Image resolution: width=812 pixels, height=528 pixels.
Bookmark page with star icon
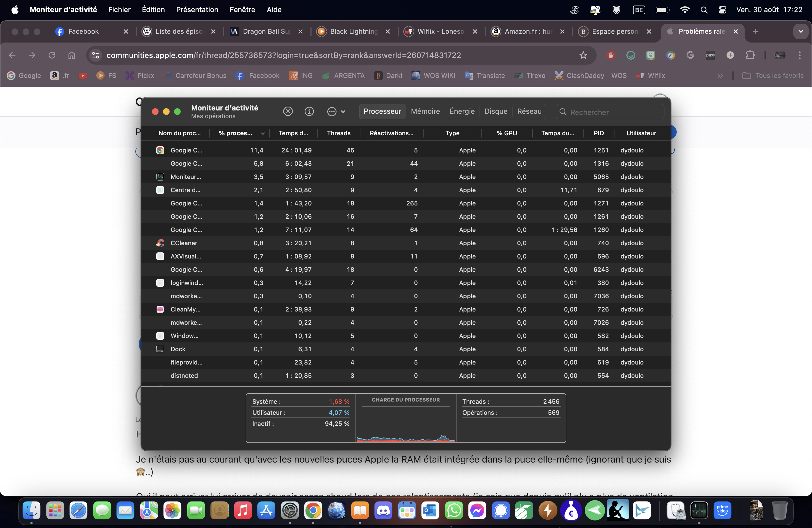tap(583, 55)
